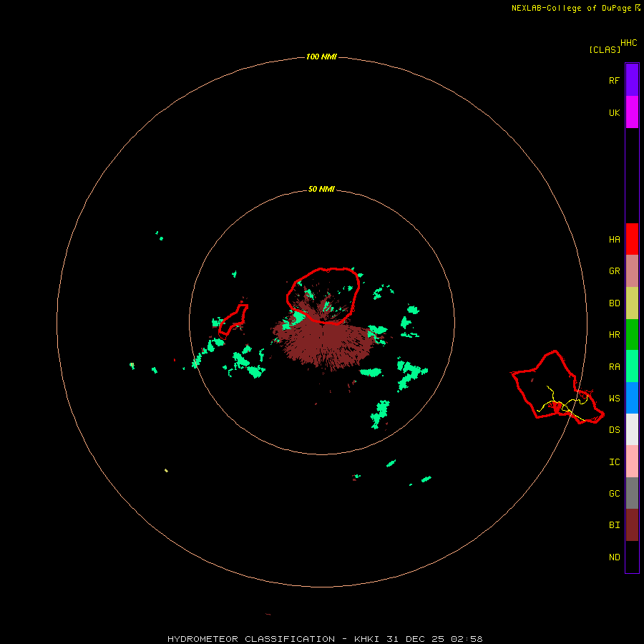Click the DS white legend swatch
This screenshot has height=644, width=644.
coord(632,429)
